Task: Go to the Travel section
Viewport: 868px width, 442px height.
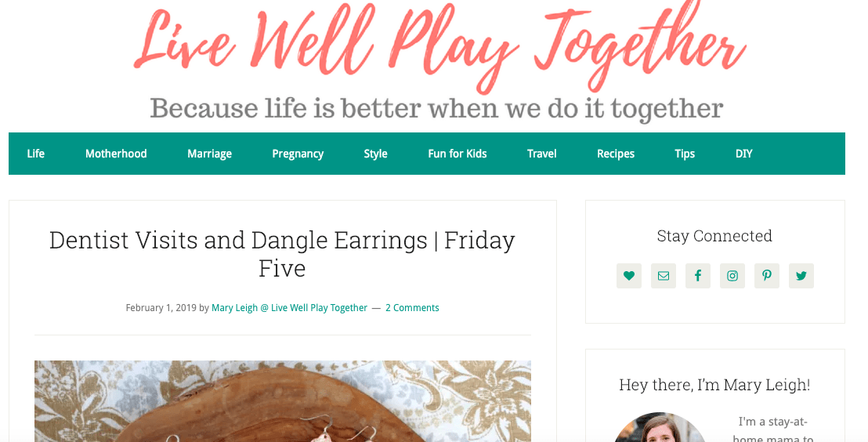Action: point(541,154)
